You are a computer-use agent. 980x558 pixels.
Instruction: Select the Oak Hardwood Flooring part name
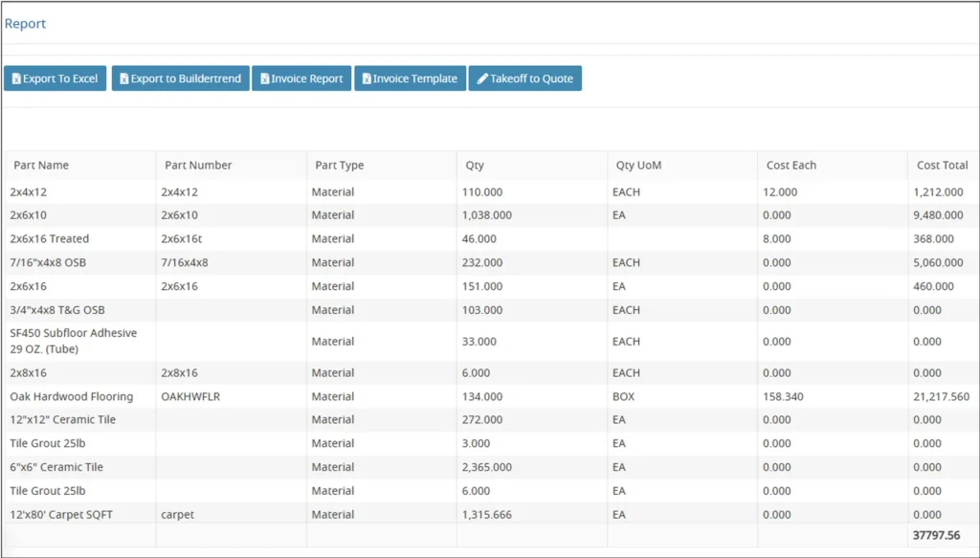[x=71, y=397]
